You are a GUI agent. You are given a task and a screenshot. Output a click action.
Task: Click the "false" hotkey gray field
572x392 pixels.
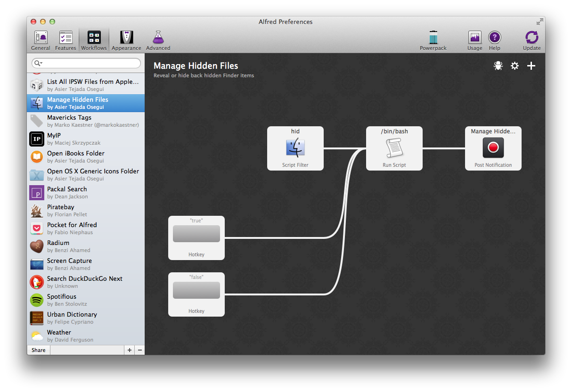[196, 290]
